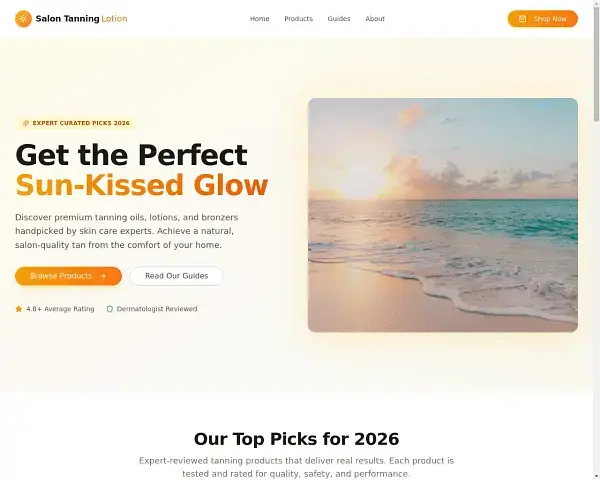The height and width of the screenshot is (480, 600).
Task: Click the beach sunset hero image
Action: tap(443, 215)
